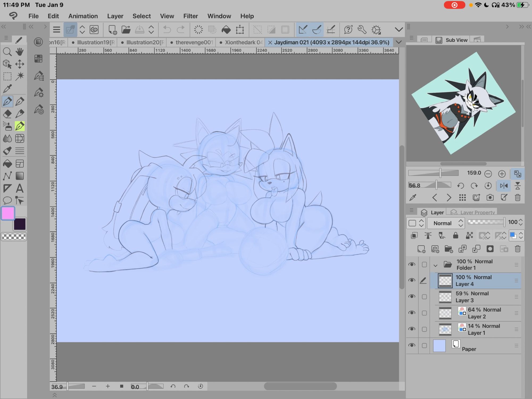Click the Undo arrow in command bar
Viewport: 532px width, 399px height.
coord(167,30)
